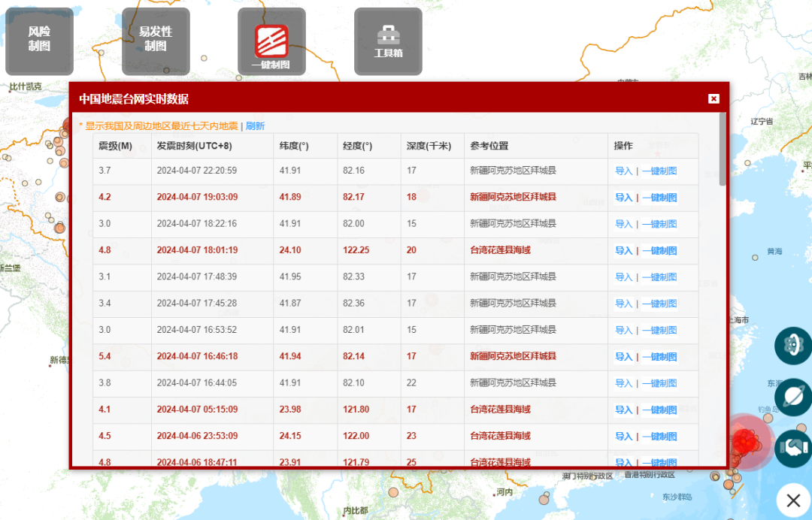Open the 工具箱 toolbox
This screenshot has height=520, width=812.
point(389,41)
